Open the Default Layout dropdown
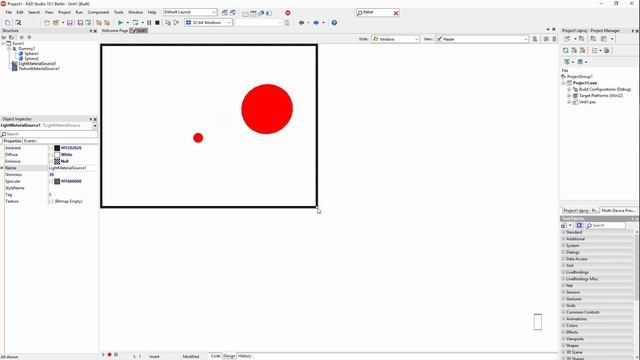Screen dimensions: 640x360 (214, 12)
